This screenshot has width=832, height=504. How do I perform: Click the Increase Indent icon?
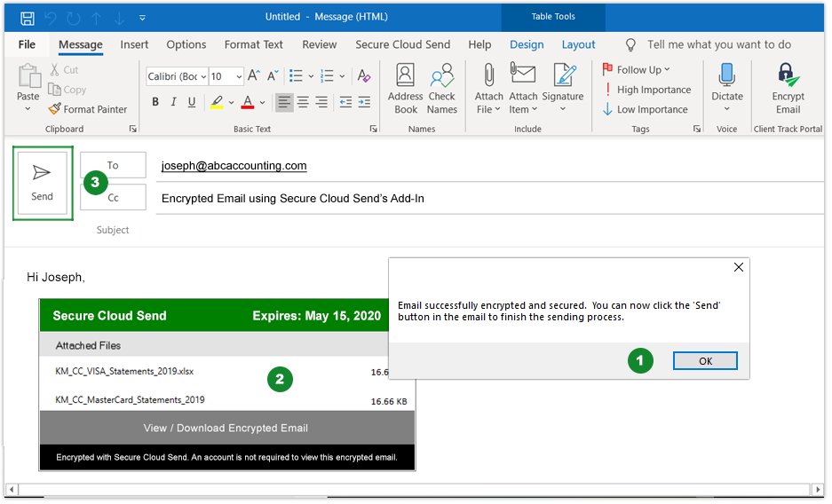[x=364, y=102]
